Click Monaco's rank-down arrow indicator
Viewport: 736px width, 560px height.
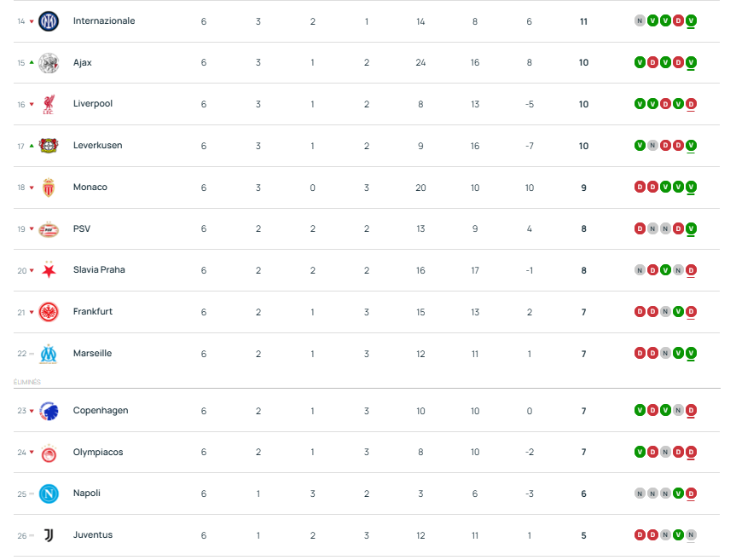32,188
